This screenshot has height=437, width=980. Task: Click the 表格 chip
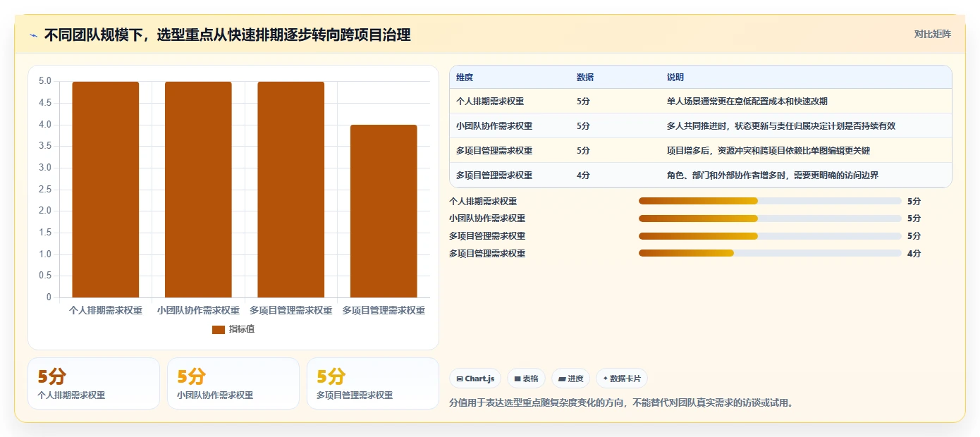(526, 378)
